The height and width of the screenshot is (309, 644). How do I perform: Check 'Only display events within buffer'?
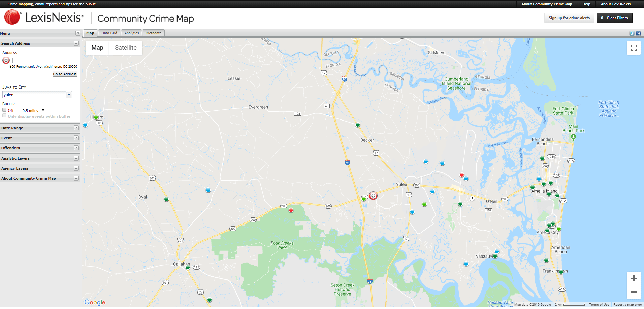[x=4, y=116]
